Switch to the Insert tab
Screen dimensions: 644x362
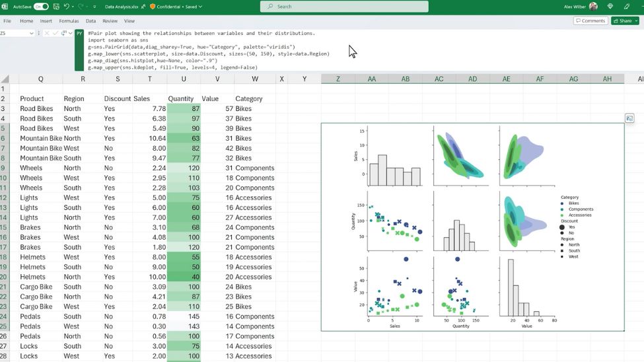click(x=46, y=21)
